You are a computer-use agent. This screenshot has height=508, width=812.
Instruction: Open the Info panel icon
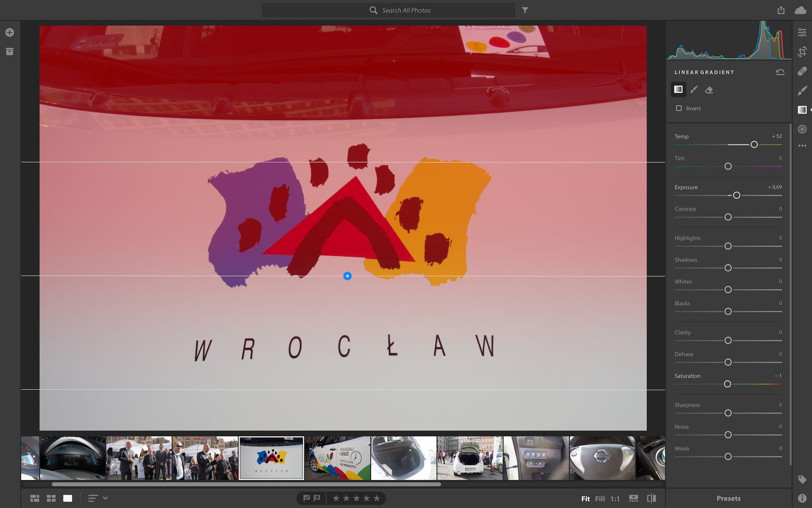(x=802, y=498)
